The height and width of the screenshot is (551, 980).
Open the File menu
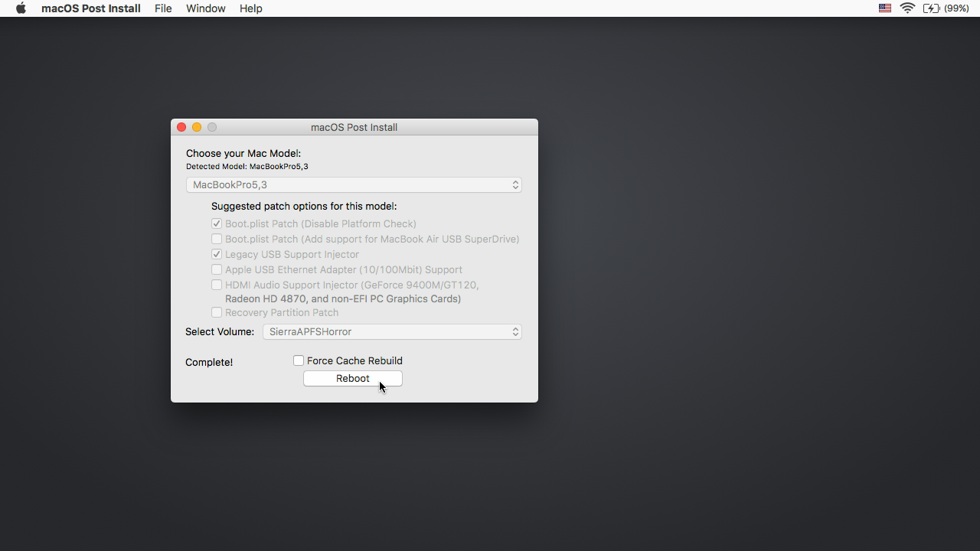163,8
